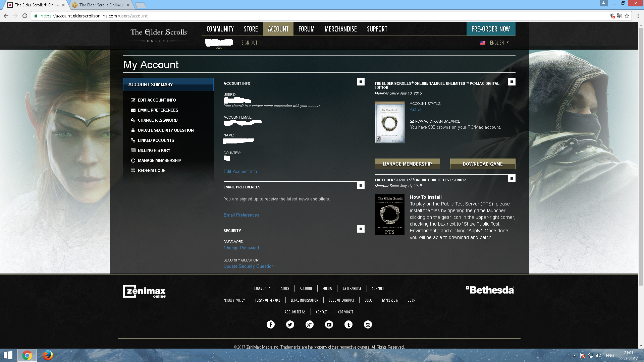Open the Twitter social icon in footer
The height and width of the screenshot is (362, 644).
click(290, 324)
